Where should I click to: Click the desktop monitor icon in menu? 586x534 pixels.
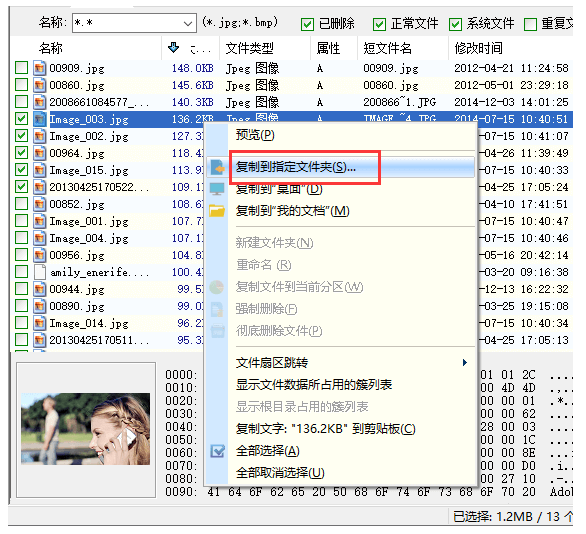(217, 189)
